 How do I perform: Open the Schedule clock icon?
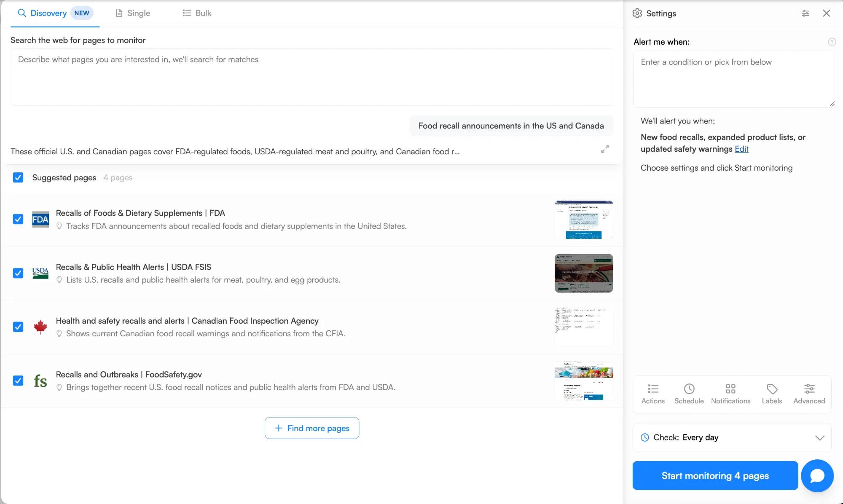(689, 394)
